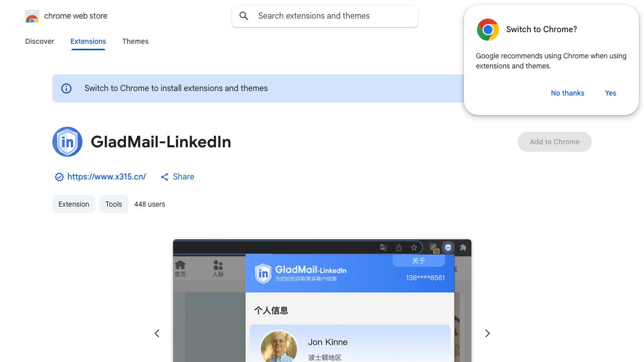Open the https://www.x315.cn/ link

tap(107, 177)
